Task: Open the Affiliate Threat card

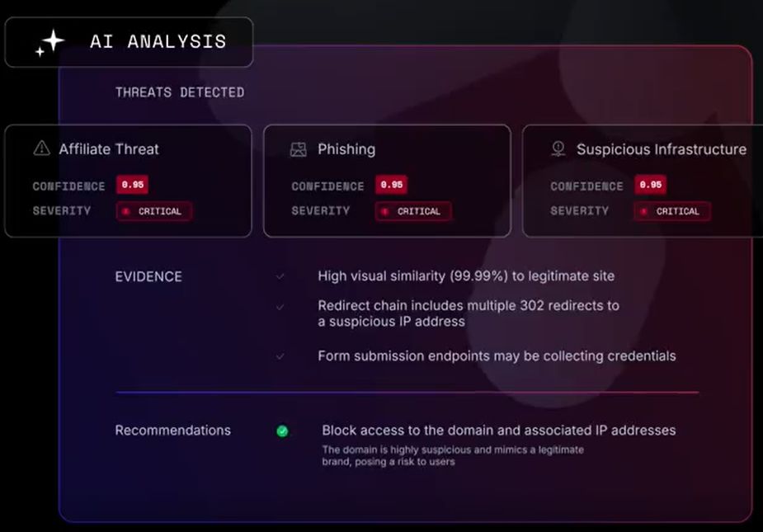Action: [129, 181]
